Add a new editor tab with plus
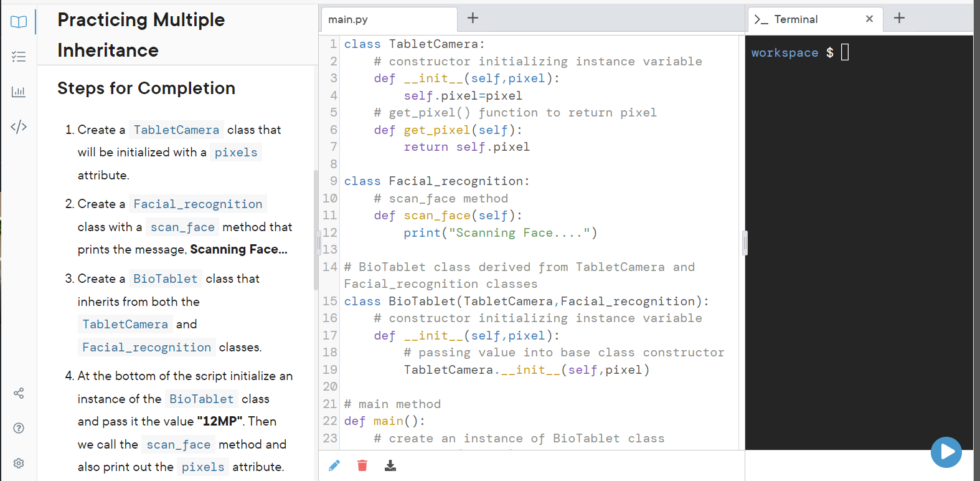The image size is (980, 481). [x=473, y=18]
